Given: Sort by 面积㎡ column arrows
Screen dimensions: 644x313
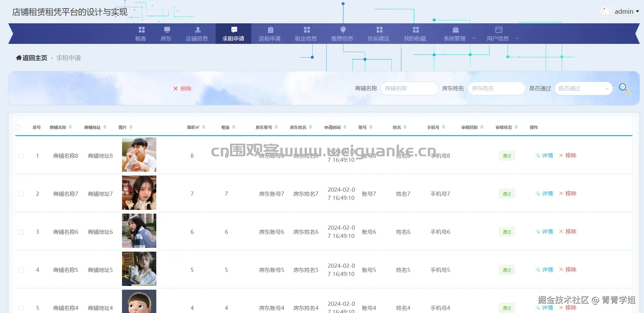Looking at the screenshot, I should tap(204, 127).
